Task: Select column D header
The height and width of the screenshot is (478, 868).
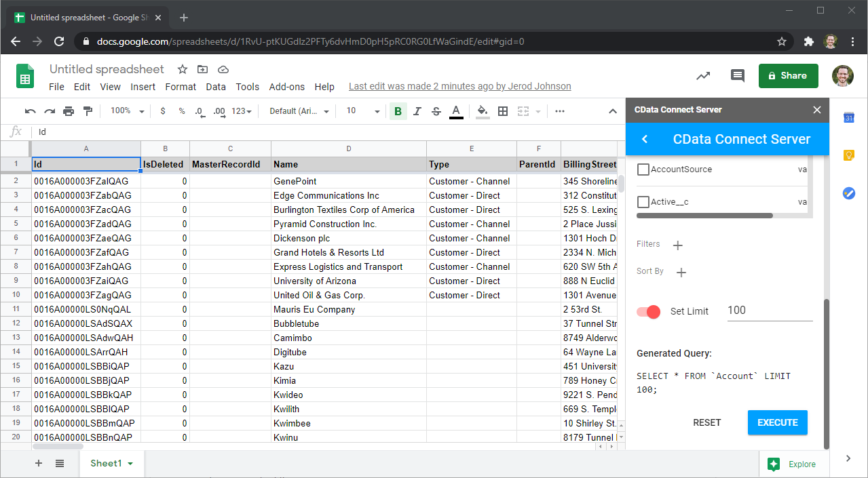Action: coord(349,148)
